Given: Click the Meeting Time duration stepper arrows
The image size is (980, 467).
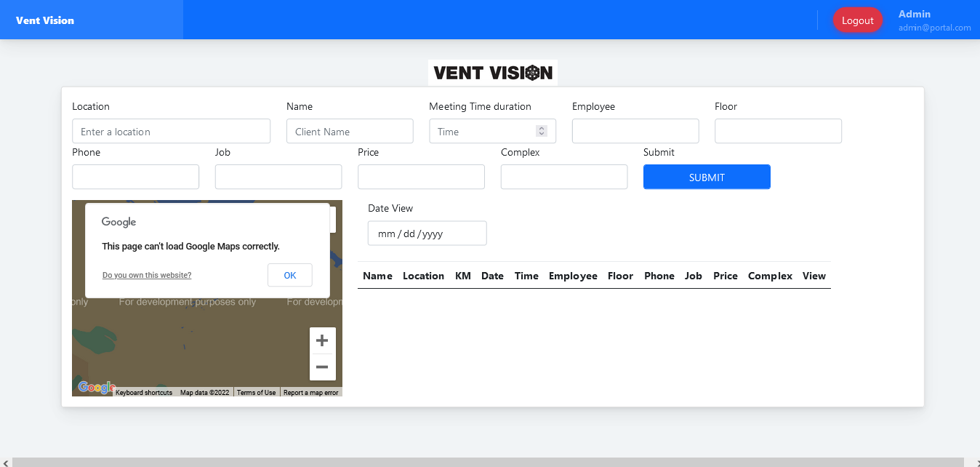Looking at the screenshot, I should [x=541, y=131].
